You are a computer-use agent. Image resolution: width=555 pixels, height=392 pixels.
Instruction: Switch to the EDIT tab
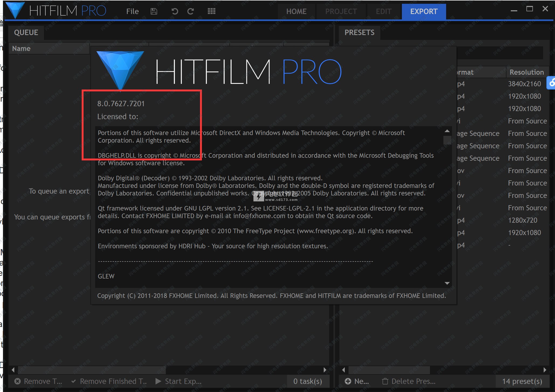384,12
